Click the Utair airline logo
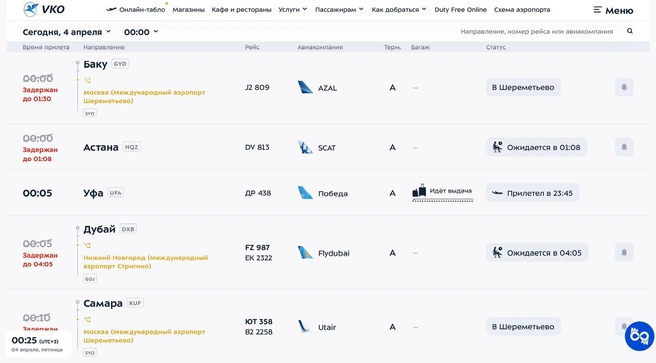 pyautogui.click(x=305, y=327)
